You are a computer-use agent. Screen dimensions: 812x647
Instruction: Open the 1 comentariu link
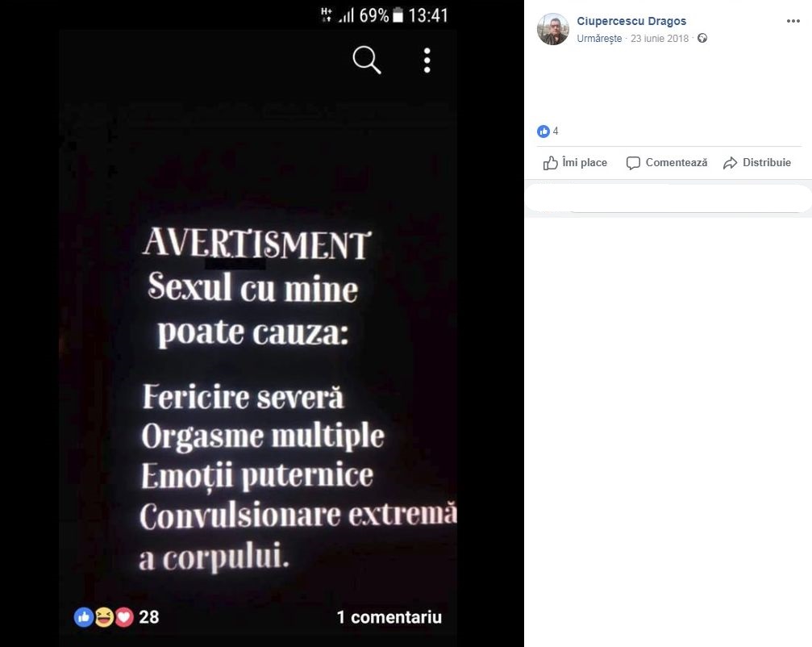pos(389,617)
